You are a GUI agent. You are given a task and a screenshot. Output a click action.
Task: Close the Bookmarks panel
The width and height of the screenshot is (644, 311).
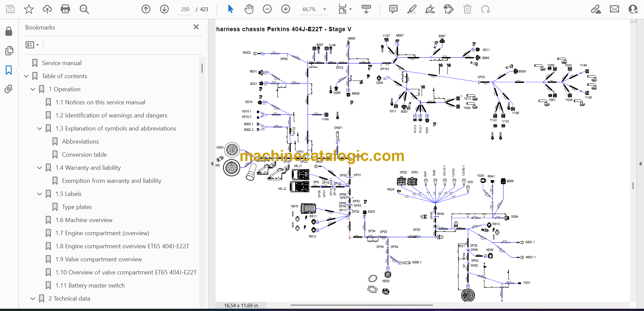pos(196,27)
